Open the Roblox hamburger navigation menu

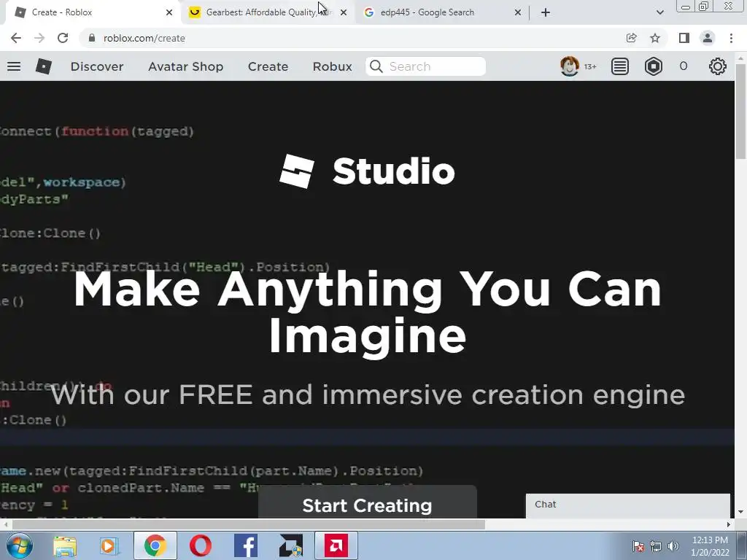click(14, 66)
